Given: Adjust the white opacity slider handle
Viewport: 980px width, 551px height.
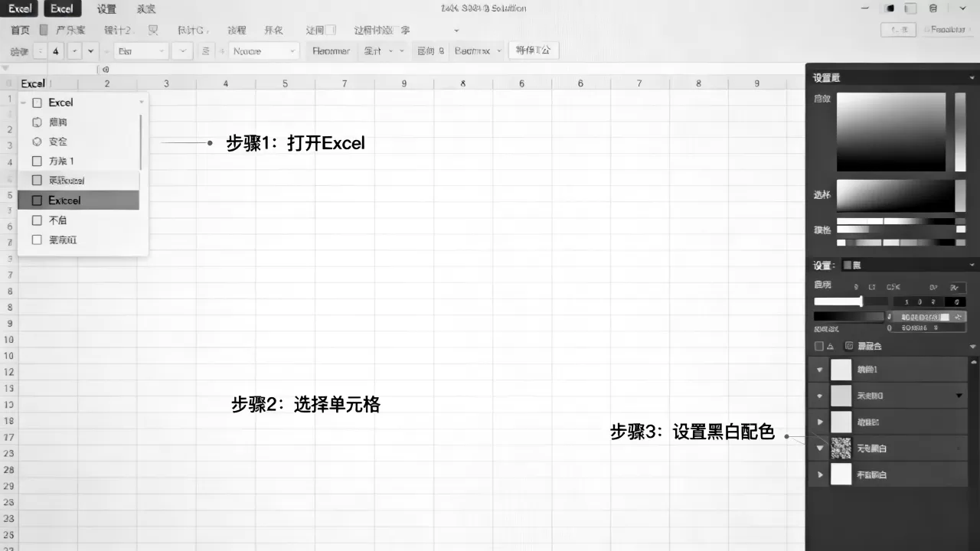Looking at the screenshot, I should [x=861, y=302].
